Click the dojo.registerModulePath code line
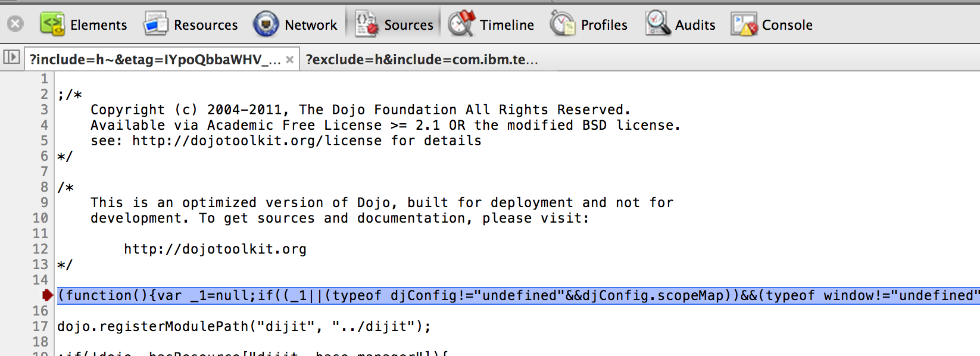Image resolution: width=980 pixels, height=356 pixels. click(x=244, y=326)
